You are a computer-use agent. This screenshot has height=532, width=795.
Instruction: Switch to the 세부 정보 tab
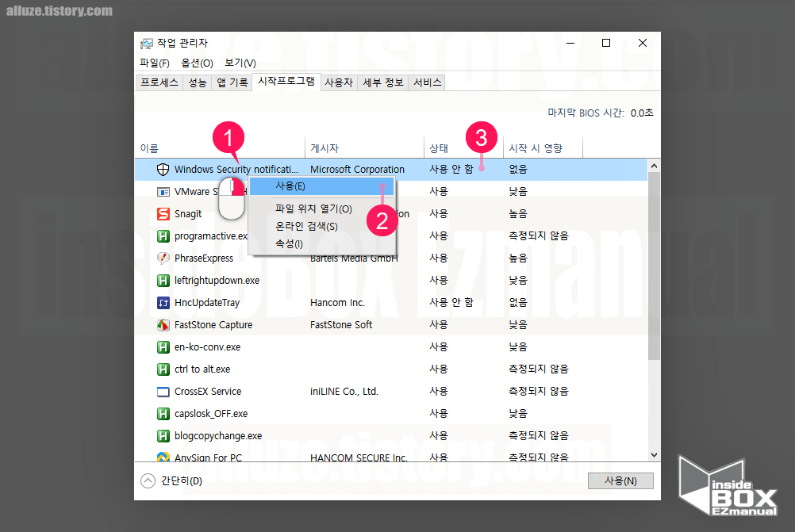(382, 82)
